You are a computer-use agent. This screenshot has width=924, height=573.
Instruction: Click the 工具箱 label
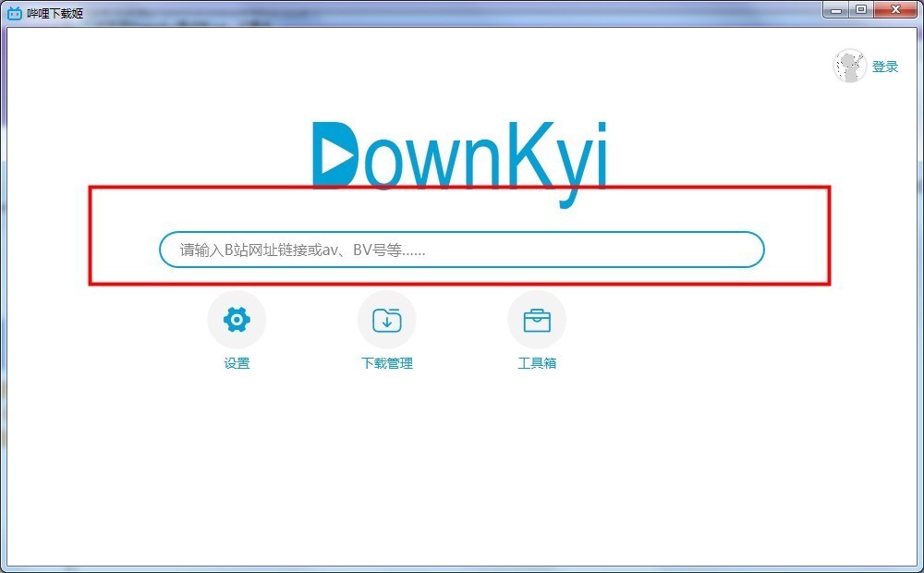point(537,363)
